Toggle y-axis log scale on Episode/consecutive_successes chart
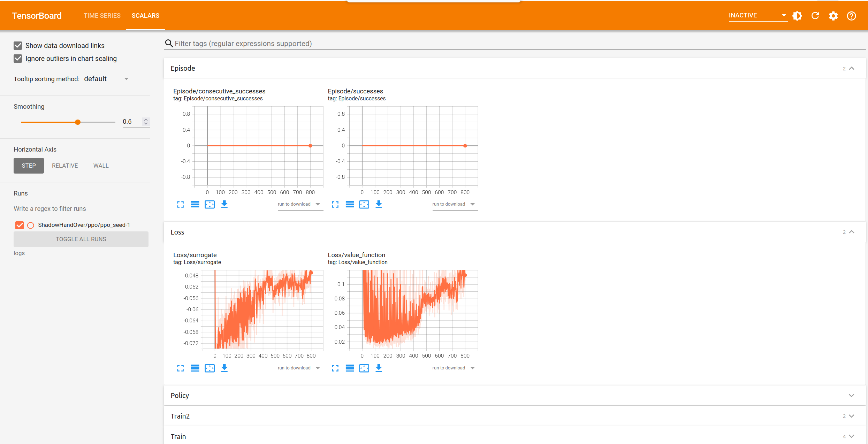This screenshot has width=868, height=444. tap(195, 205)
